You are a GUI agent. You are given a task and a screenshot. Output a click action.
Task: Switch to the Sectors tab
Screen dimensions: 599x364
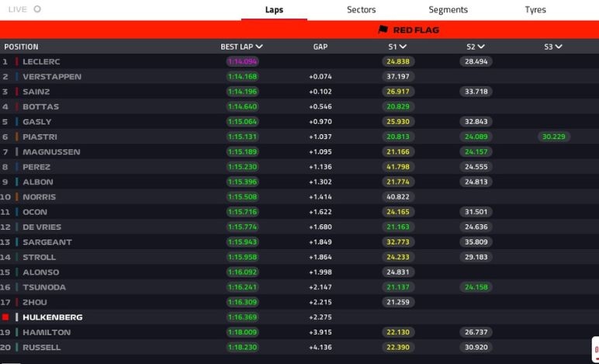pyautogui.click(x=361, y=10)
